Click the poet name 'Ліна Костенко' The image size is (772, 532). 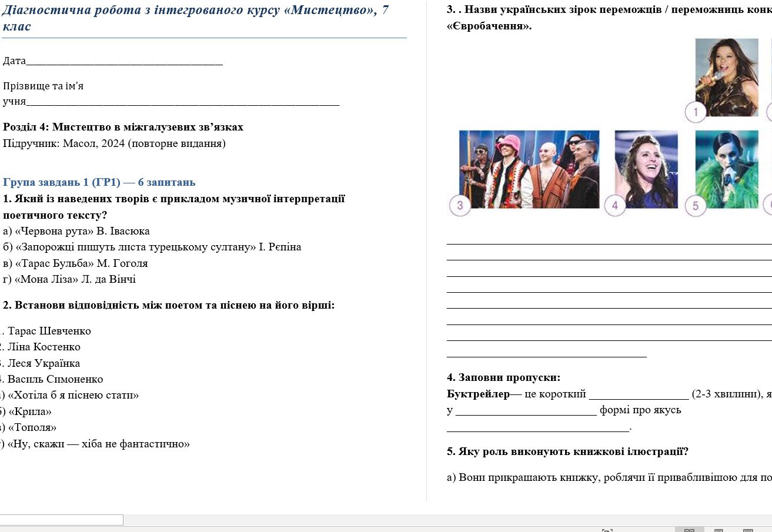point(44,347)
